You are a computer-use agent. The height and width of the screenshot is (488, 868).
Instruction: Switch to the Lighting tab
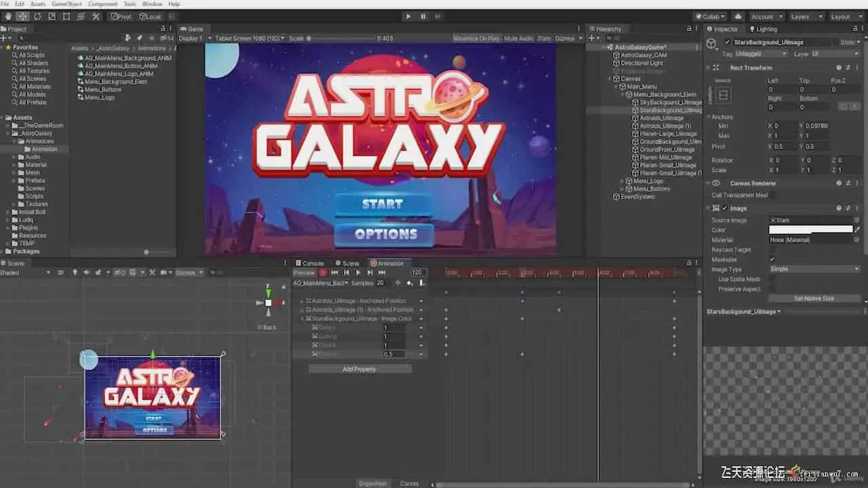pos(762,29)
